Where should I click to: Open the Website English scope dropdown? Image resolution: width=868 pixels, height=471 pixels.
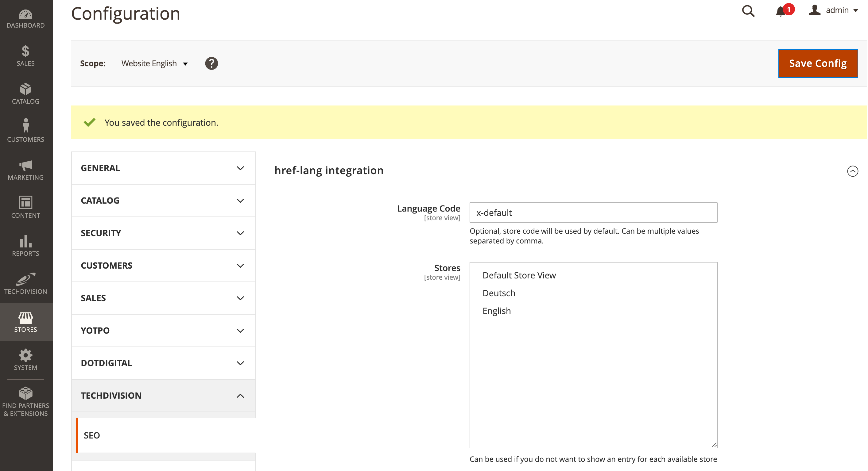click(x=154, y=63)
